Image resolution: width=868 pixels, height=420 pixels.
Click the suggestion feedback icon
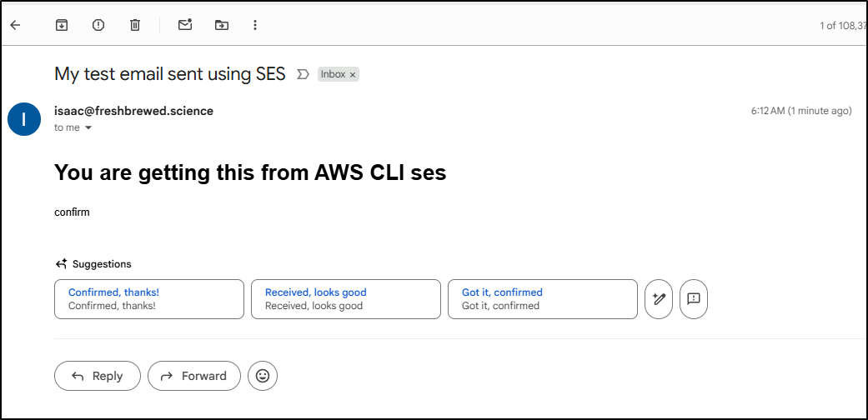coord(694,299)
